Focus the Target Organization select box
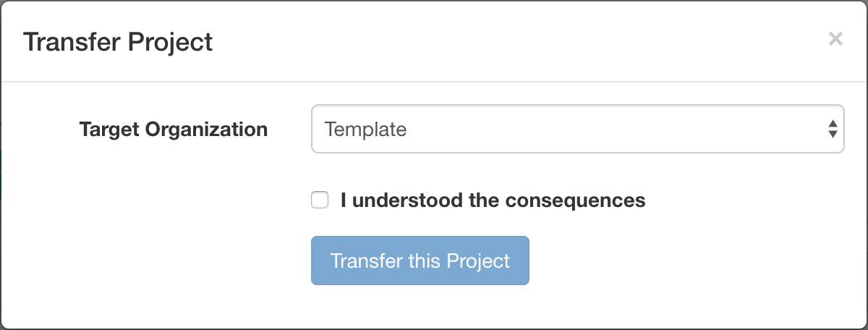 (x=577, y=130)
